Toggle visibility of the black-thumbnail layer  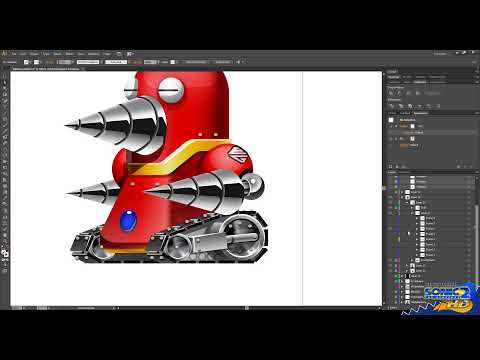tap(390, 276)
